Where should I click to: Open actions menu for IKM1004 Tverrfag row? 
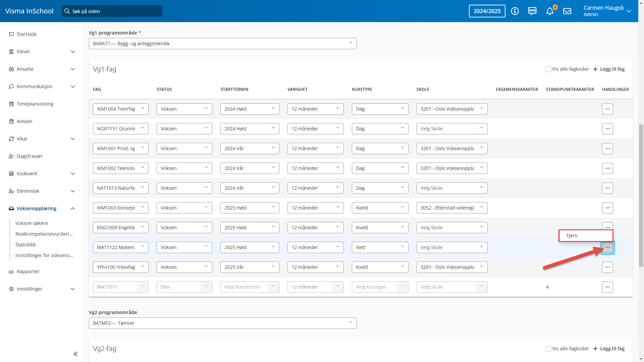point(607,109)
